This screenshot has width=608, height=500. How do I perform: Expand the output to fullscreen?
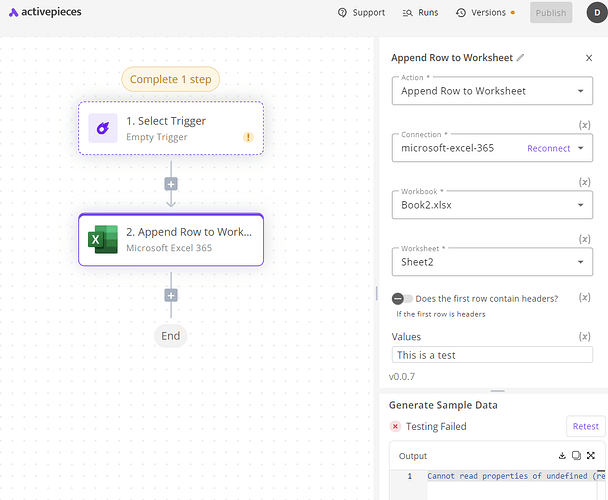click(591, 455)
